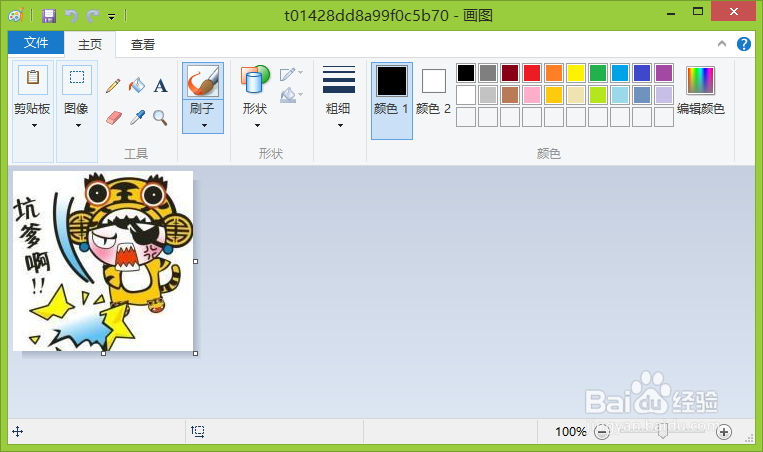
Task: Select the Pencil tool
Action: [x=113, y=86]
